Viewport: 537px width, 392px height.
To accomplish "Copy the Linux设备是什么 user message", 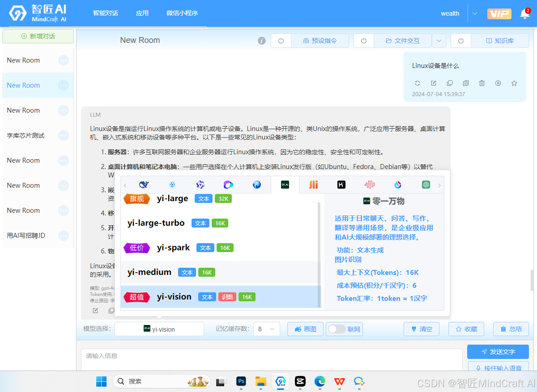I will pyautogui.click(x=450, y=83).
